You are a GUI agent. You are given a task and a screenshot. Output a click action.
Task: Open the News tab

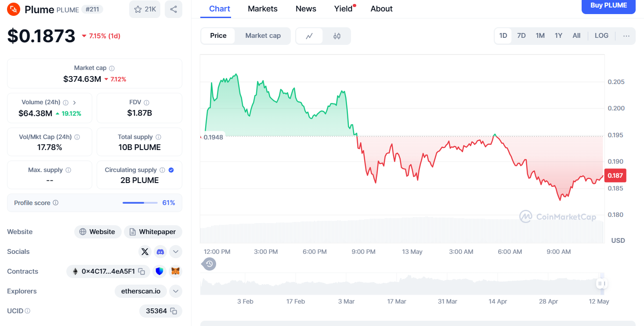point(306,9)
